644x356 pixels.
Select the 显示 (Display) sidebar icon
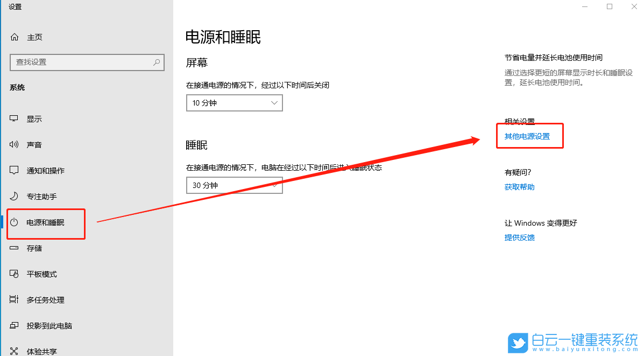pos(13,118)
